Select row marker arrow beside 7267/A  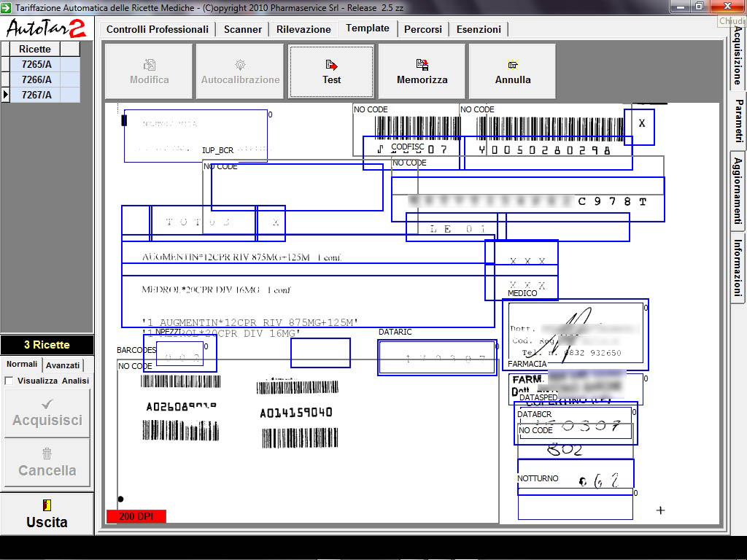5,95
